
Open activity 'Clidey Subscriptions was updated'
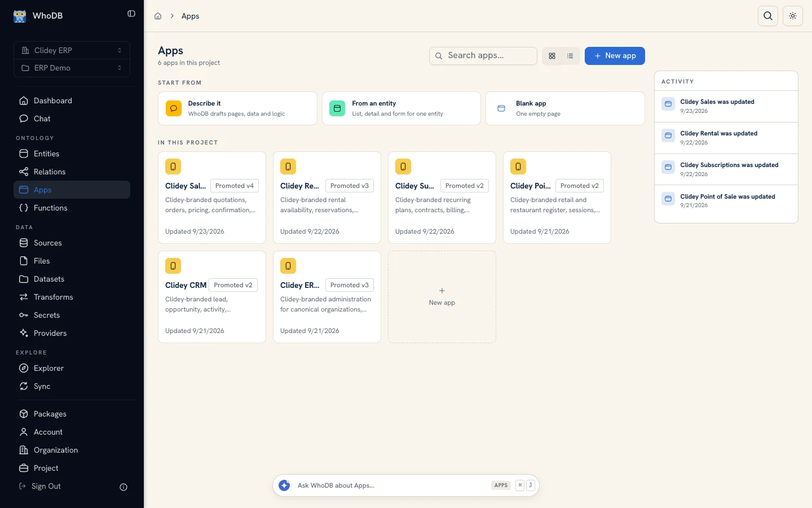726,169
